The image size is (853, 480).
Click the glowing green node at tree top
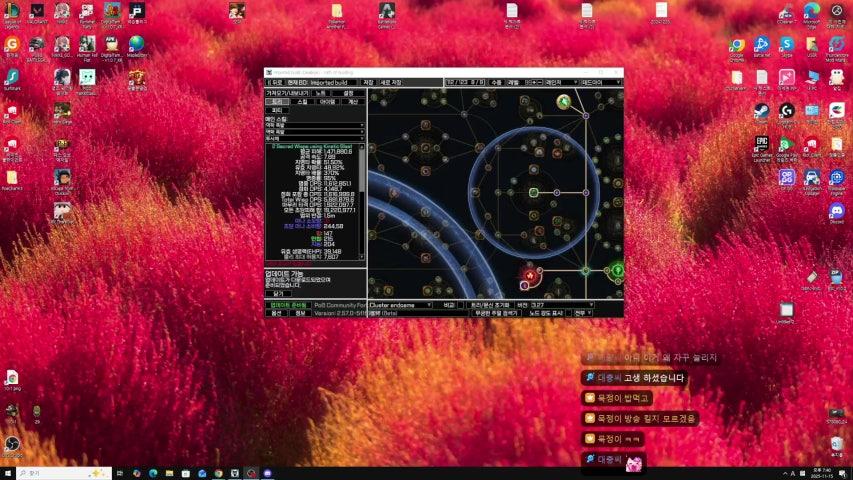[x=564, y=102]
